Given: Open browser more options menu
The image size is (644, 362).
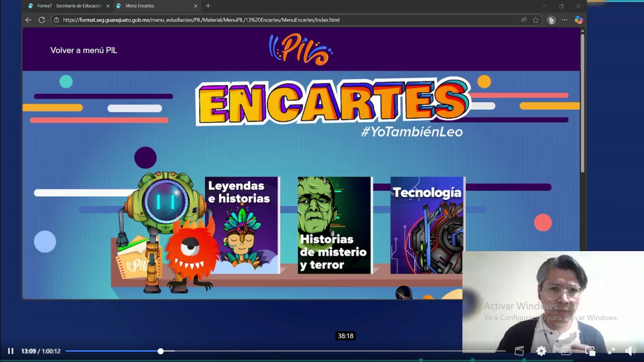Looking at the screenshot, I should 565,20.
